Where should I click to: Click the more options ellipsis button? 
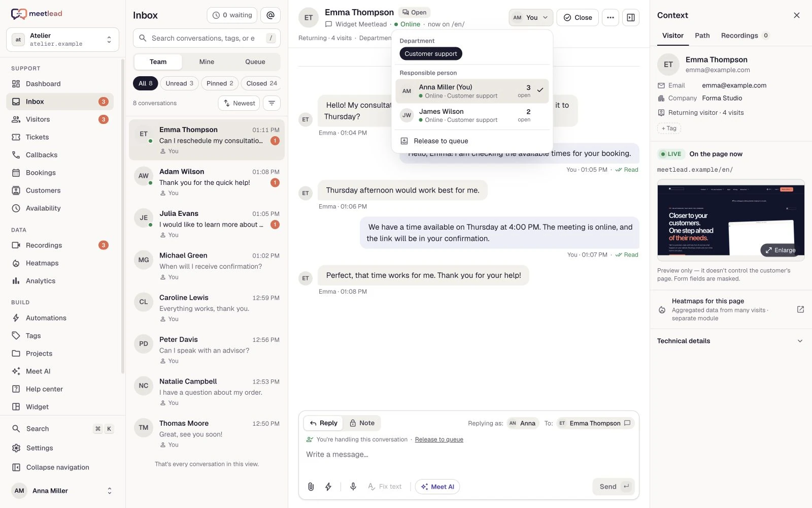(611, 17)
